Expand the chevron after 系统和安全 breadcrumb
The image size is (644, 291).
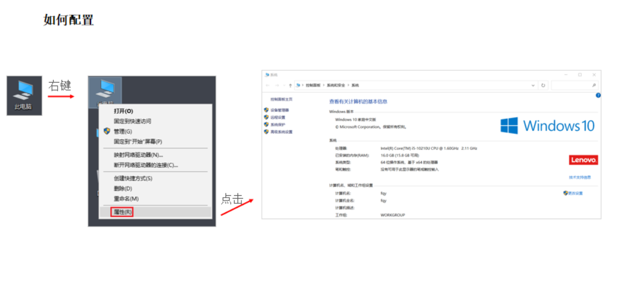point(349,85)
